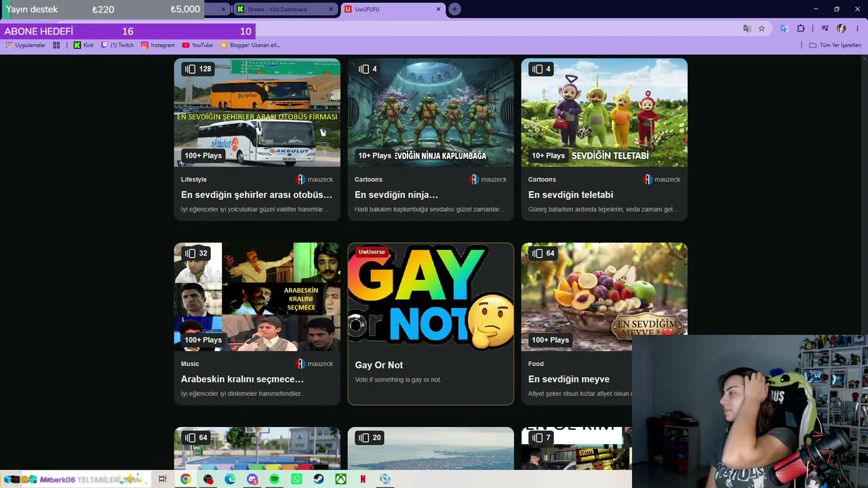This screenshot has width=868, height=488.
Task: Open OBS Studio from the taskbar
Action: click(208, 479)
